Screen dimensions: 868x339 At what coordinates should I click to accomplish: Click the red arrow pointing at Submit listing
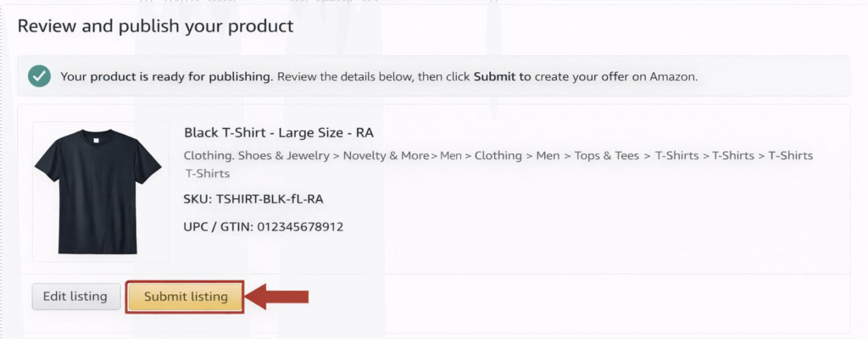(x=281, y=297)
